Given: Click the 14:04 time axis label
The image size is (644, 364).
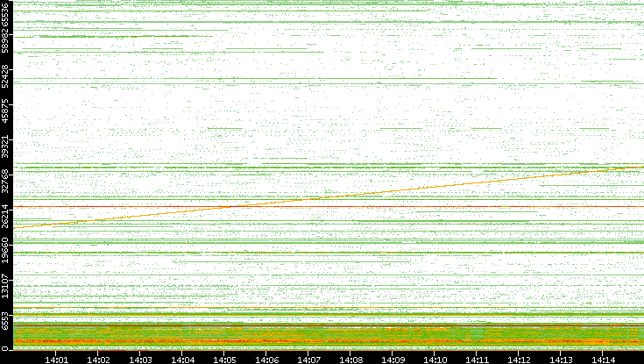Looking at the screenshot, I should point(182,360).
